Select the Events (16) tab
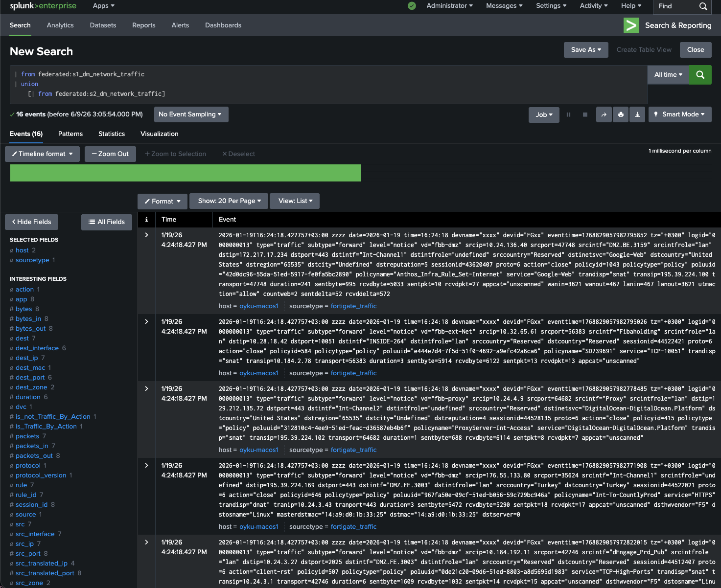Screen dimensions: 721x588 (26, 134)
